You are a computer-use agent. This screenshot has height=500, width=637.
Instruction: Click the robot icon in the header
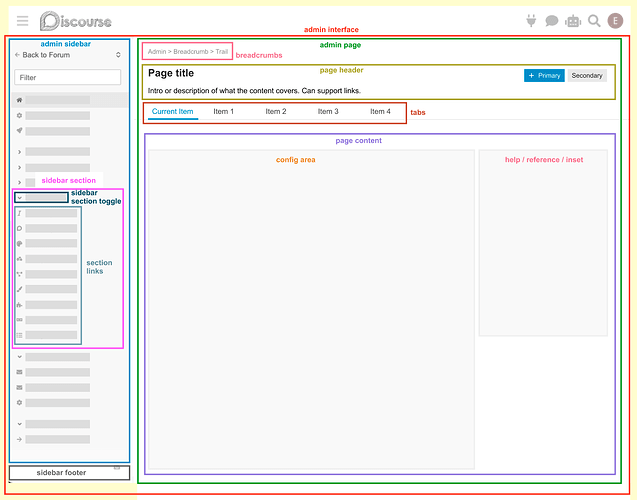(573, 21)
